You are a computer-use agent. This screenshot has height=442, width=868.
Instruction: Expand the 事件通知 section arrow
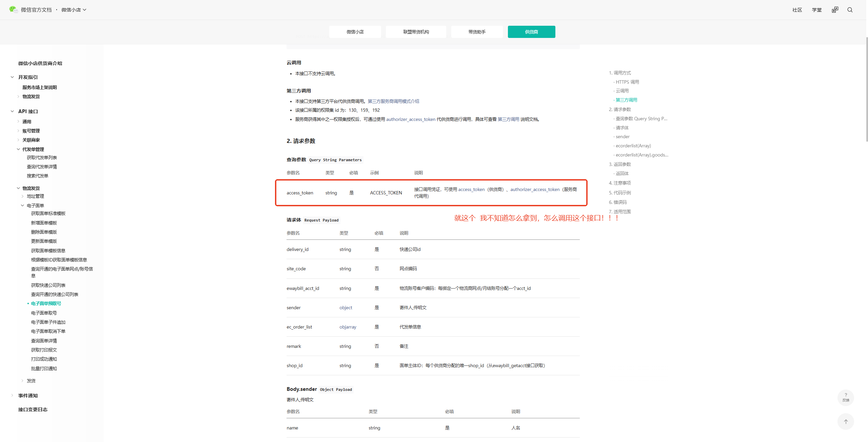tap(12, 395)
